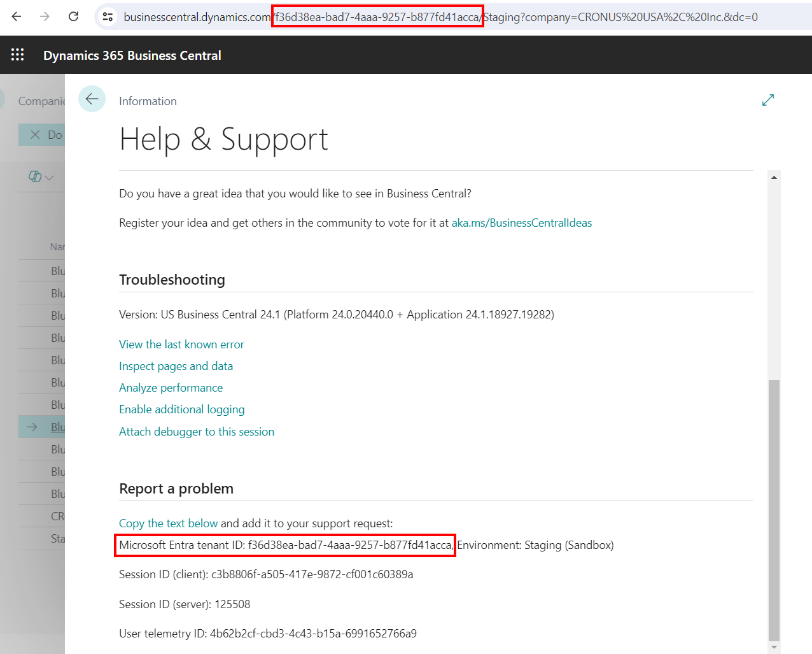Open the app launcher waffle icon
Viewport: 812px width, 654px height.
(x=18, y=55)
